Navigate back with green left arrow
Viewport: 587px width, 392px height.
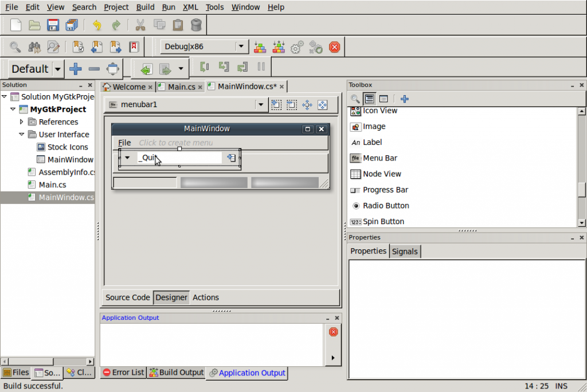pos(146,69)
